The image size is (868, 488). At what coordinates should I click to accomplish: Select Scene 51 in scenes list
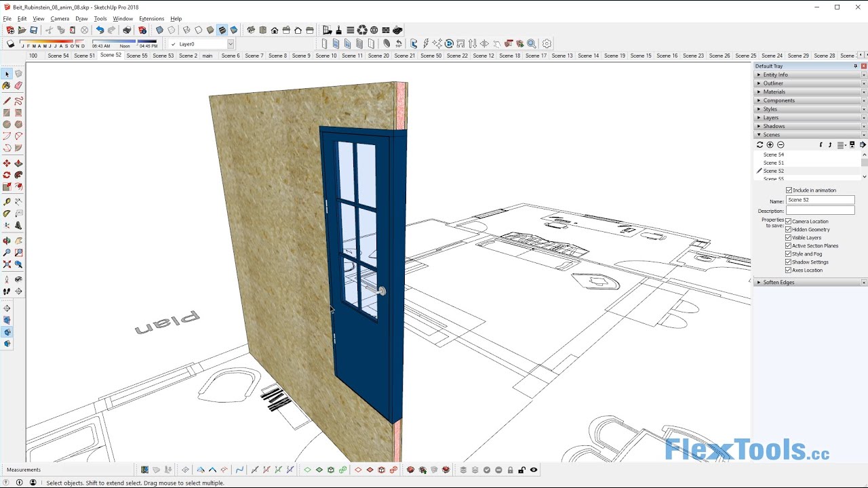(x=774, y=163)
